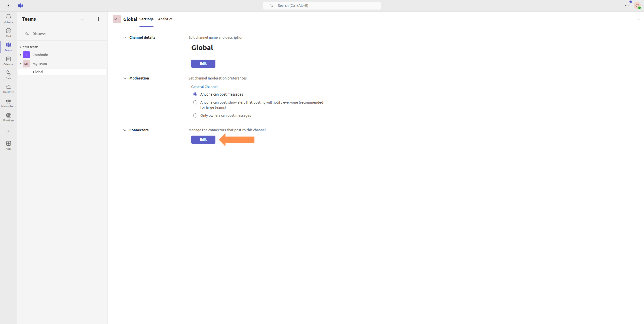Viewport: 644px width, 324px height.
Task: Collapse the Moderation section chevron
Action: 125,78
